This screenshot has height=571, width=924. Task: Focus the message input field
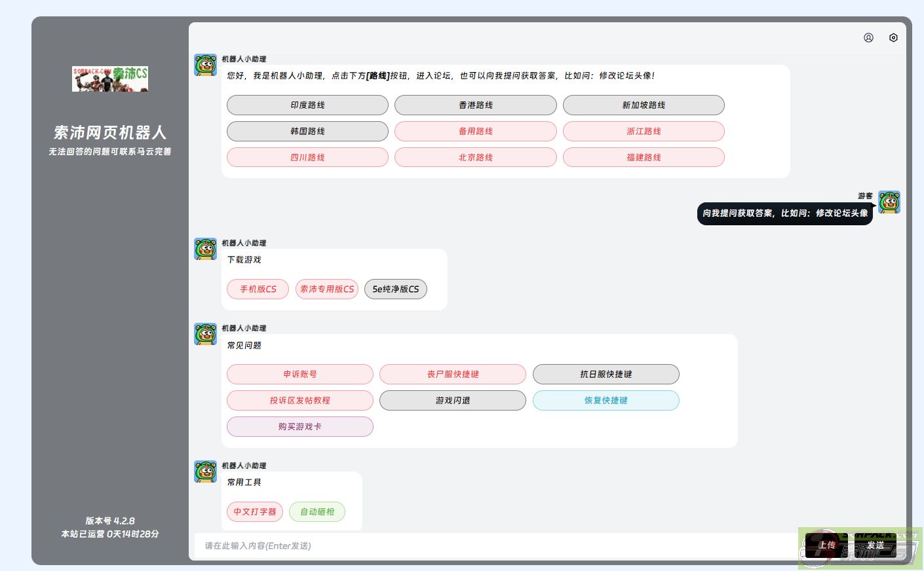click(491, 546)
